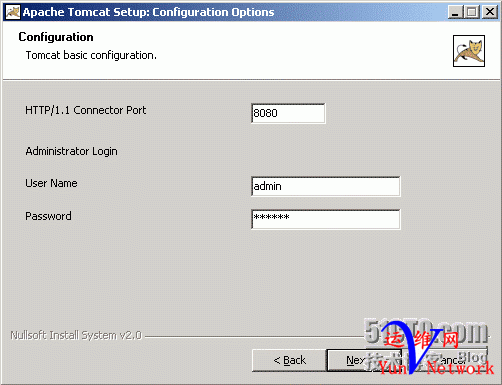Proceed using the Next button
This screenshot has width=502, height=385.
tap(364, 360)
